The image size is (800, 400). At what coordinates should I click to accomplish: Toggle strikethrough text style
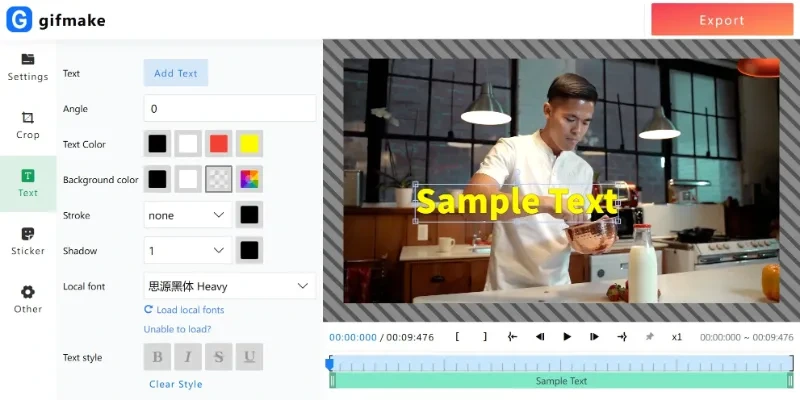pyautogui.click(x=218, y=357)
